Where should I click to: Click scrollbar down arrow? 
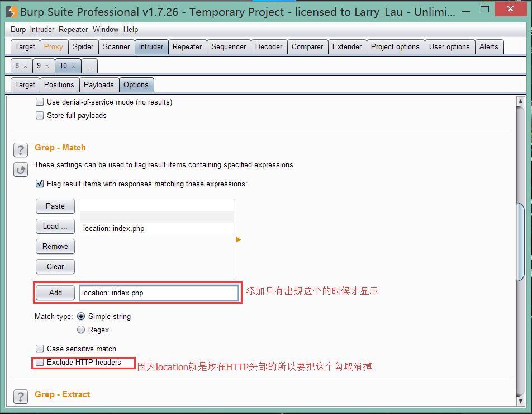pos(520,401)
